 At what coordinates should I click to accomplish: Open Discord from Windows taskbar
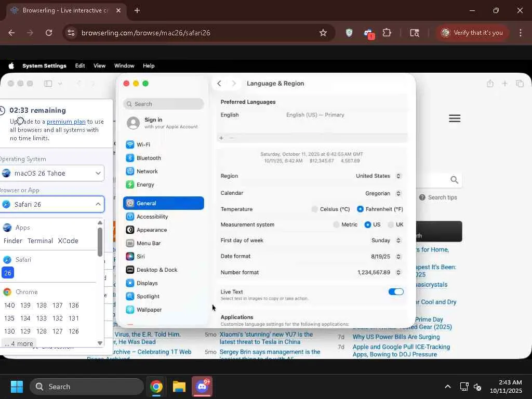[x=202, y=387]
